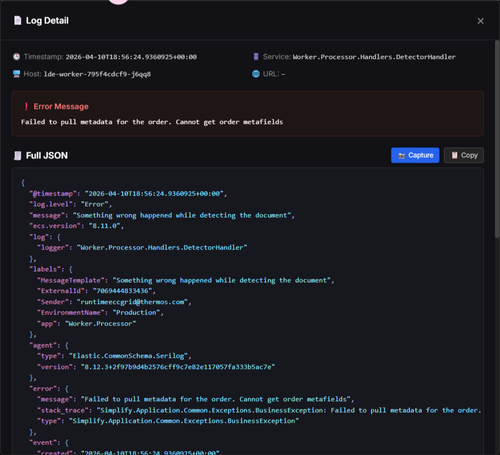
Task: Click "app" value "Worker.Processor"
Action: (101, 324)
